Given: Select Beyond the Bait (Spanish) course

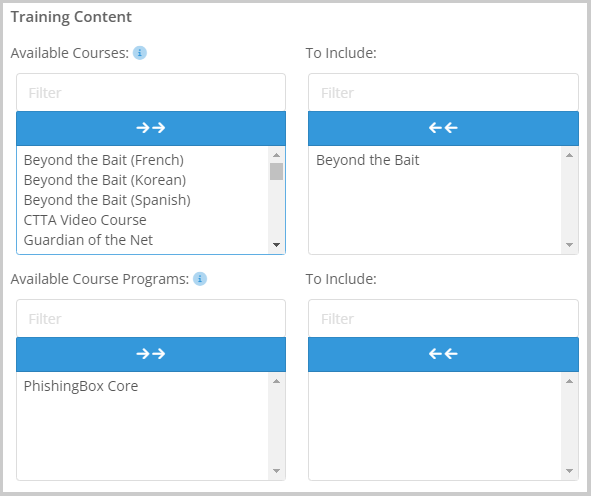Looking at the screenshot, I should [107, 200].
